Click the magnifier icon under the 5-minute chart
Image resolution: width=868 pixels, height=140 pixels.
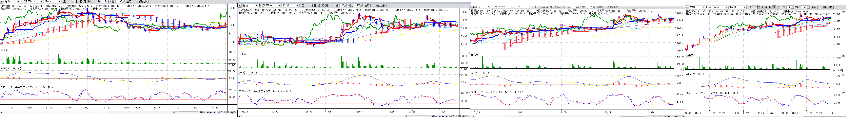tap(232, 112)
